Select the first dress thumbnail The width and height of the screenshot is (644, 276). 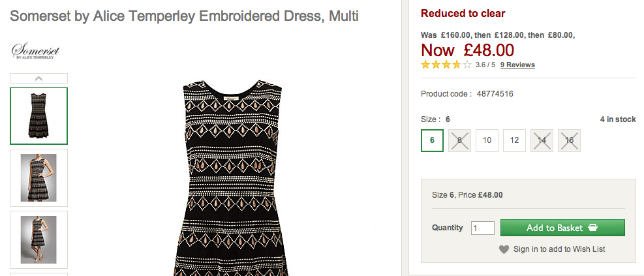click(x=38, y=115)
